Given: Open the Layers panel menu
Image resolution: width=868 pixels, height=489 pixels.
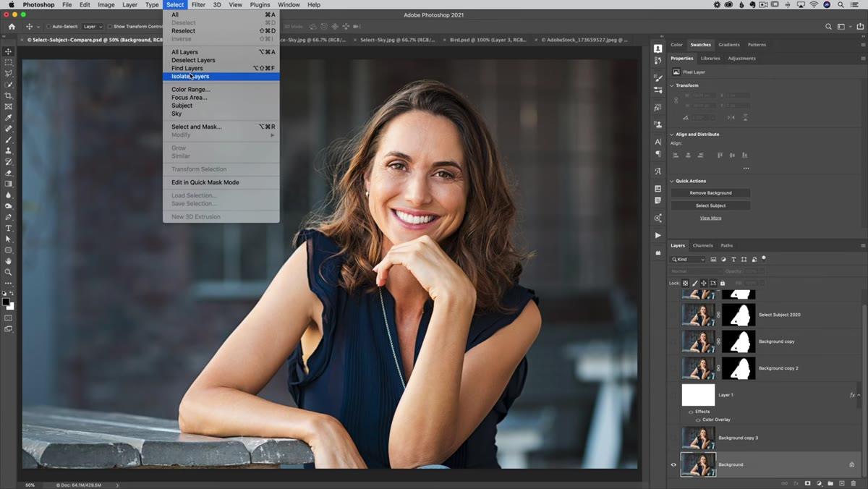Looking at the screenshot, I should pos(863,245).
